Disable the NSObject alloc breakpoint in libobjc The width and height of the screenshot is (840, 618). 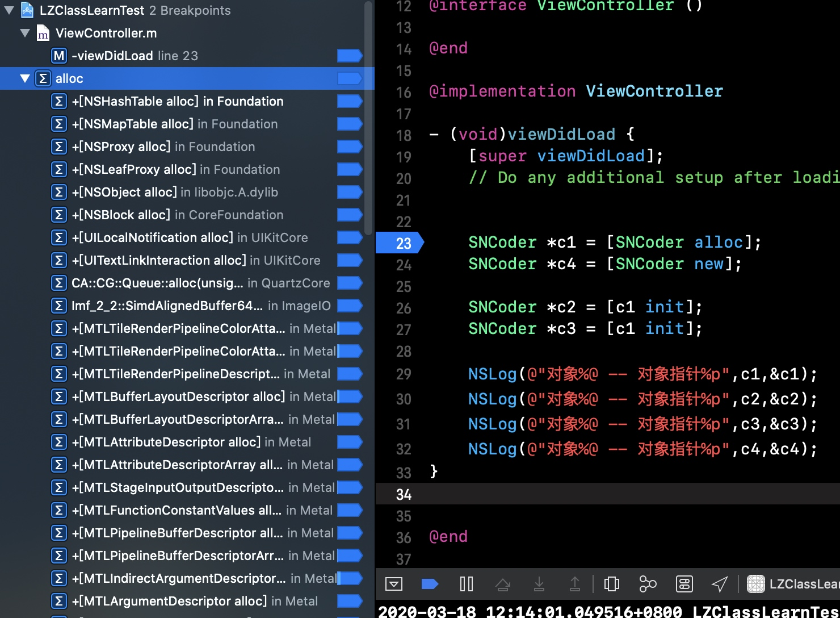pyautogui.click(x=350, y=192)
